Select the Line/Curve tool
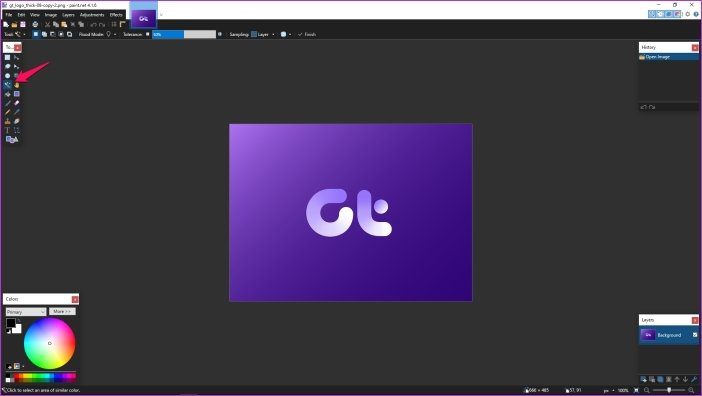 [17, 130]
